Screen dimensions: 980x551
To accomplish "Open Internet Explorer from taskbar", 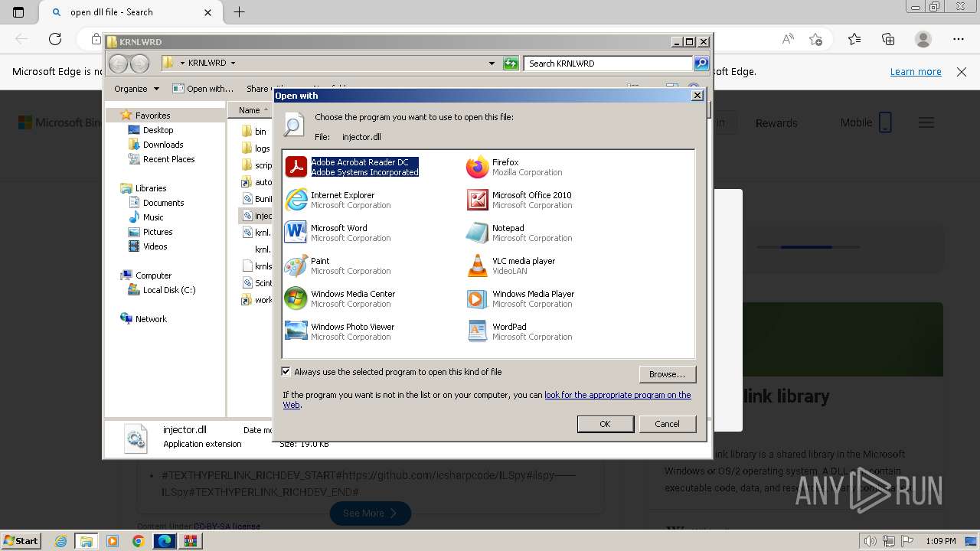I will pyautogui.click(x=60, y=541).
